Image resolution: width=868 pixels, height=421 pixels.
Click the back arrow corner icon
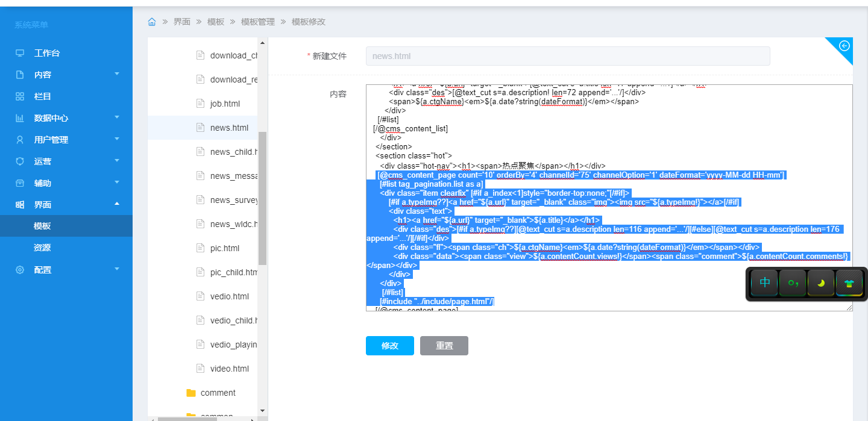coord(844,45)
